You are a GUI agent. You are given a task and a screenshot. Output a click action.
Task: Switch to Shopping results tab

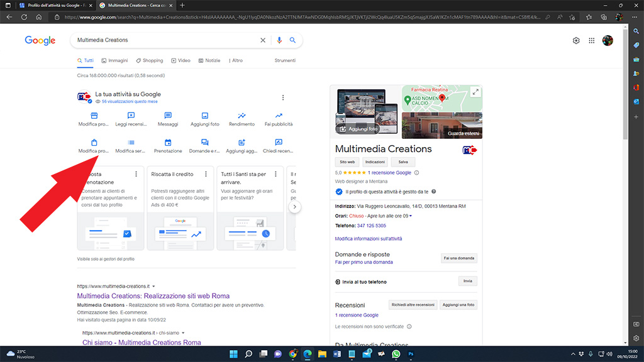point(150,60)
